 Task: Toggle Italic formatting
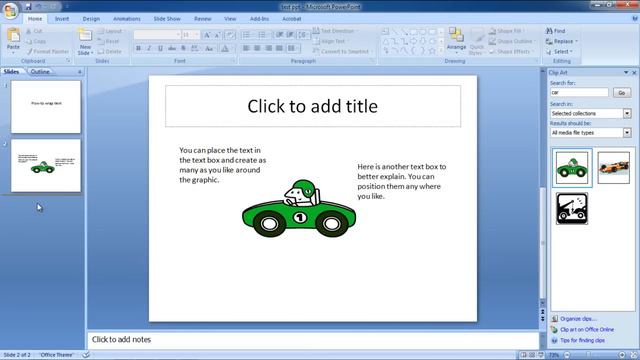(x=149, y=48)
